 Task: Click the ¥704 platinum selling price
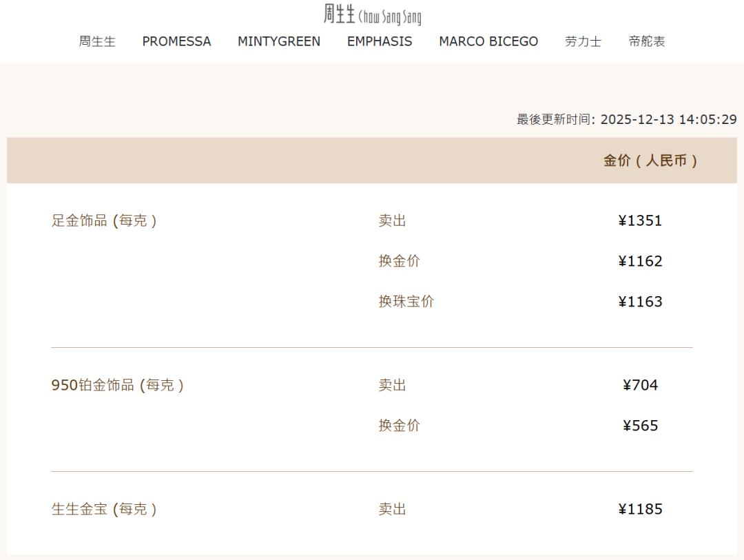640,385
